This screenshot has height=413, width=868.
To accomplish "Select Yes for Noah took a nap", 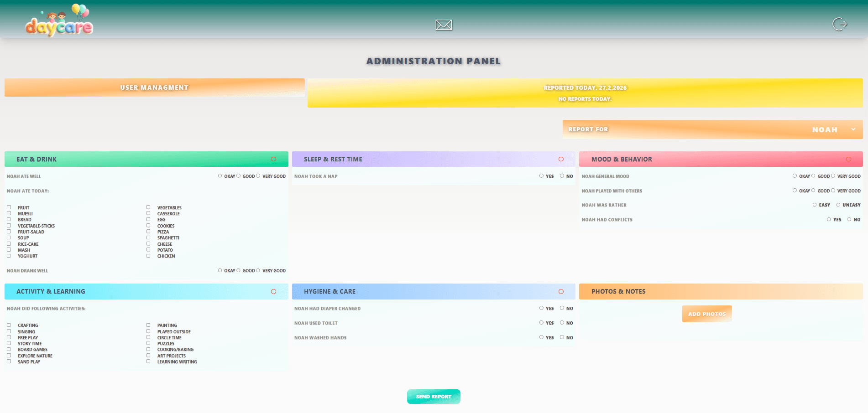I will (542, 176).
